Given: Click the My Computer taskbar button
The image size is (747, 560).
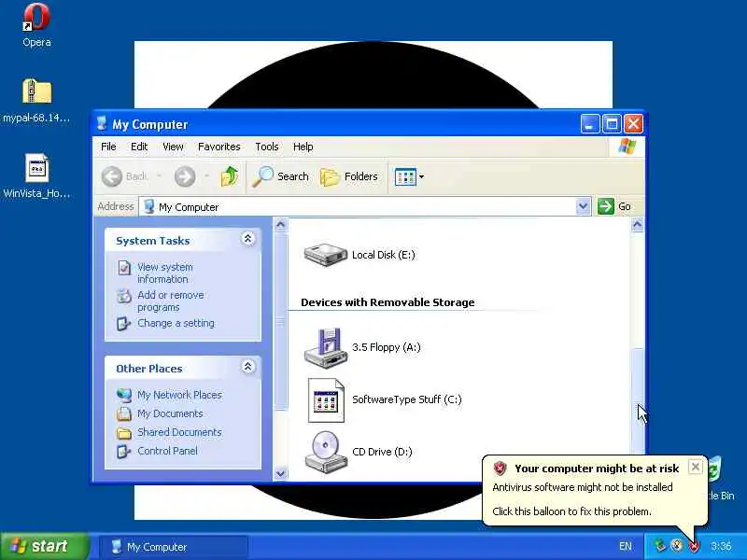Looking at the screenshot, I should coord(174,547).
